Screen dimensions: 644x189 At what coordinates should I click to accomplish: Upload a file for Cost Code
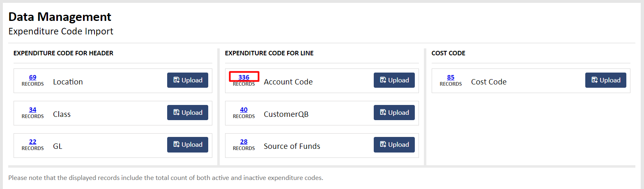tap(606, 80)
